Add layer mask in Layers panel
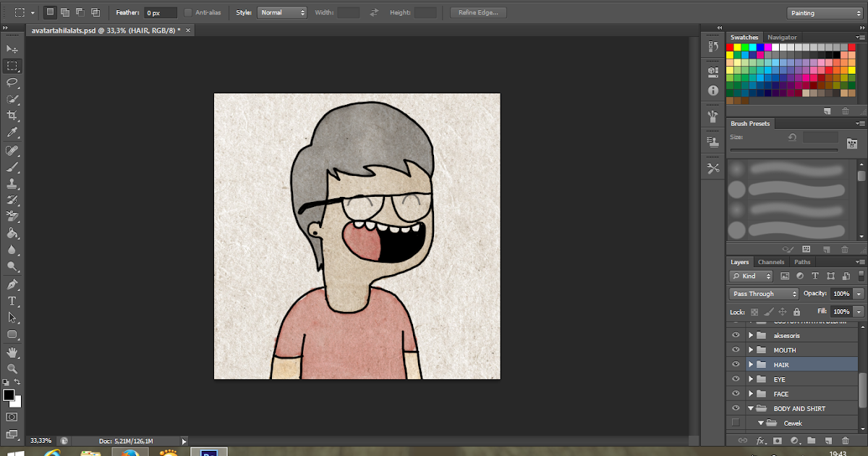Image resolution: width=868 pixels, height=456 pixels. pos(778,440)
